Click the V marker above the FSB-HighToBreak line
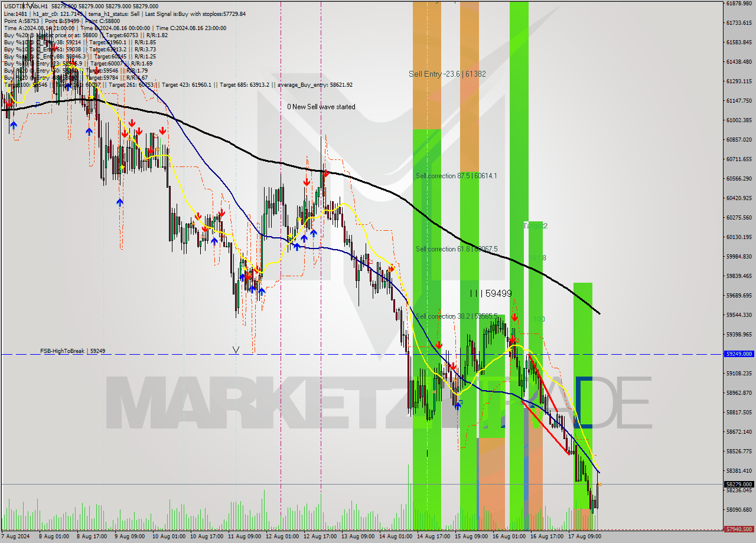This screenshot has width=756, height=543. pos(236,350)
